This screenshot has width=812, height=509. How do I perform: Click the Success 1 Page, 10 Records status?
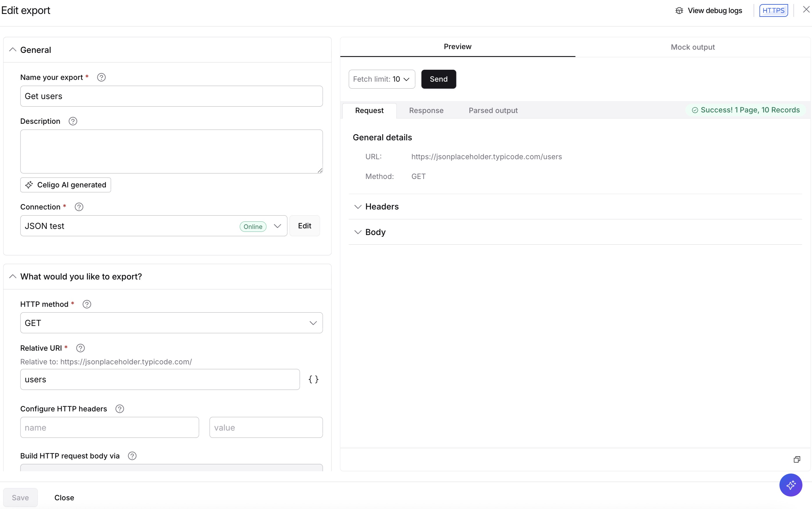click(746, 110)
